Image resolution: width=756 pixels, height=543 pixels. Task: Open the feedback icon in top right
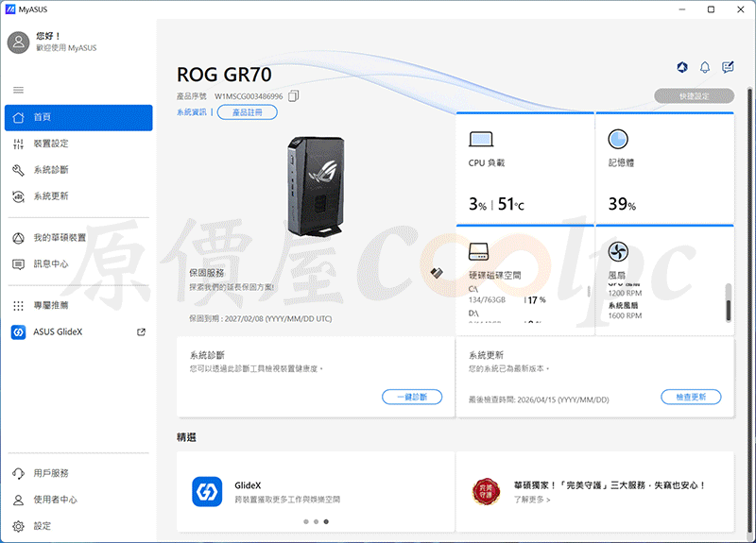(728, 67)
